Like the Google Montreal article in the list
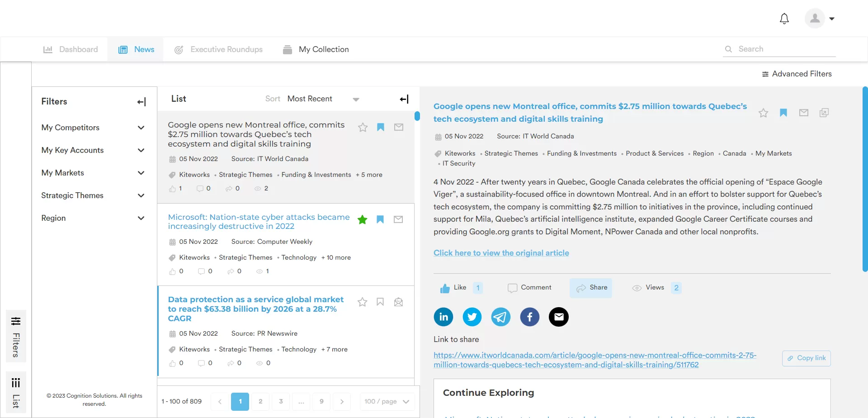The width and height of the screenshot is (868, 418). 172,189
